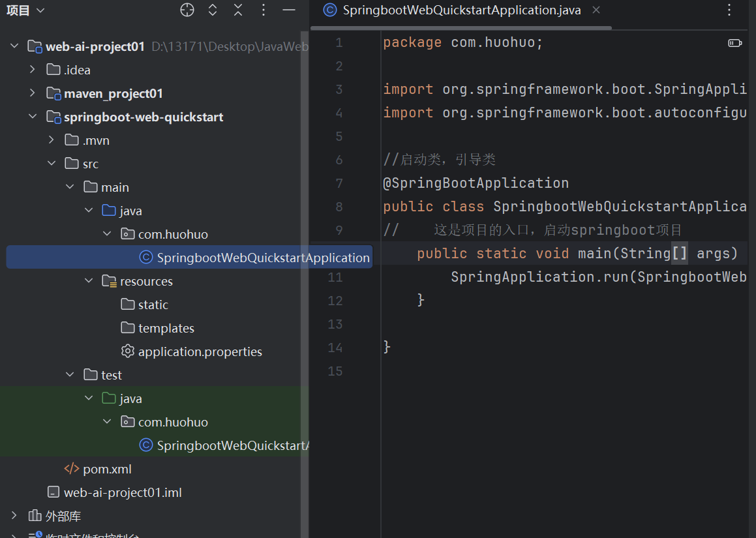This screenshot has width=756, height=538.
Task: Collapse the src folder
Action: tap(51, 163)
